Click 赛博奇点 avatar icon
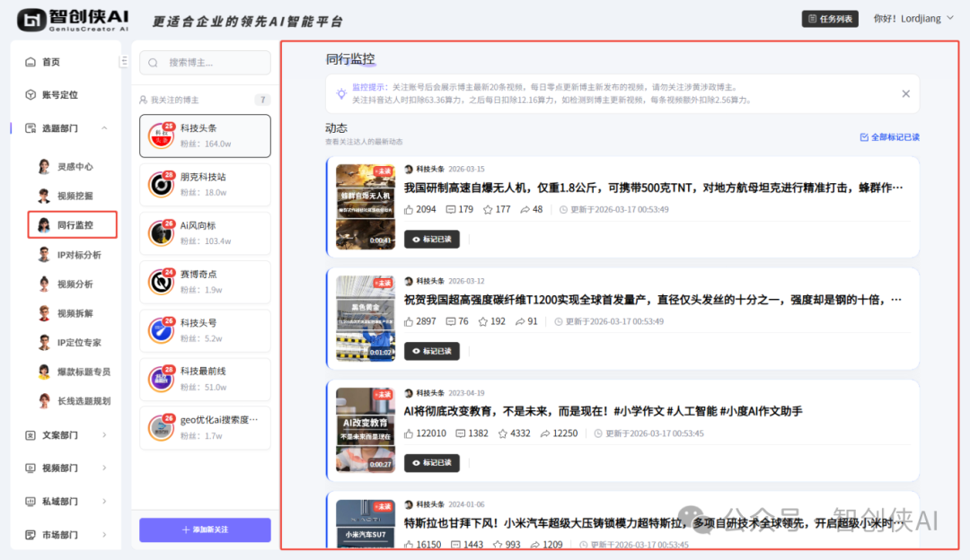Image resolution: width=970 pixels, height=560 pixels. 162,281
